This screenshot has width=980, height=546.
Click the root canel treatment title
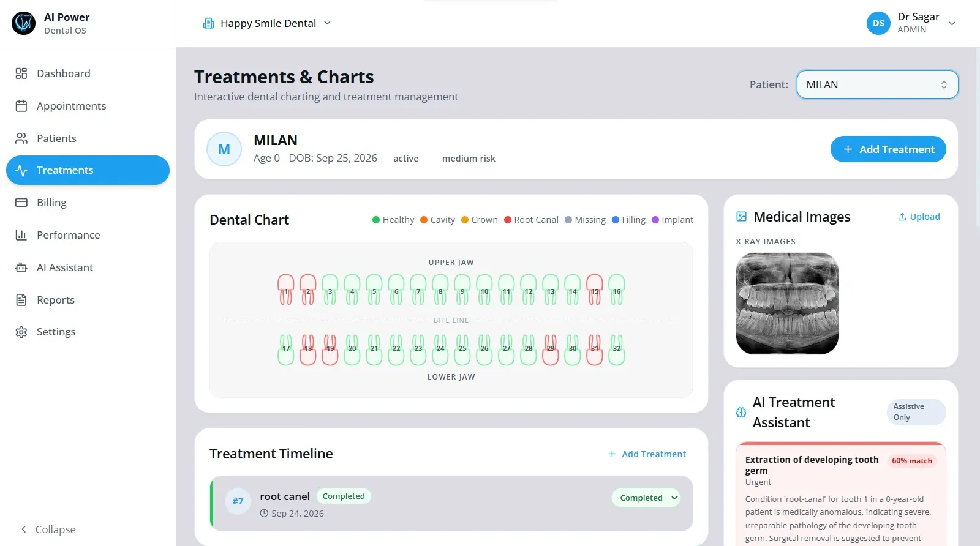[x=285, y=496]
